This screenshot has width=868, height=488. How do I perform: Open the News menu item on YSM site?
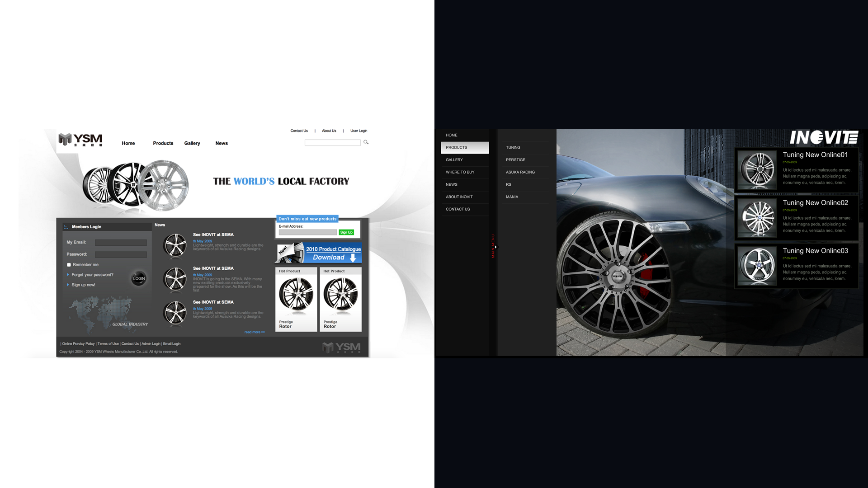[x=222, y=143]
